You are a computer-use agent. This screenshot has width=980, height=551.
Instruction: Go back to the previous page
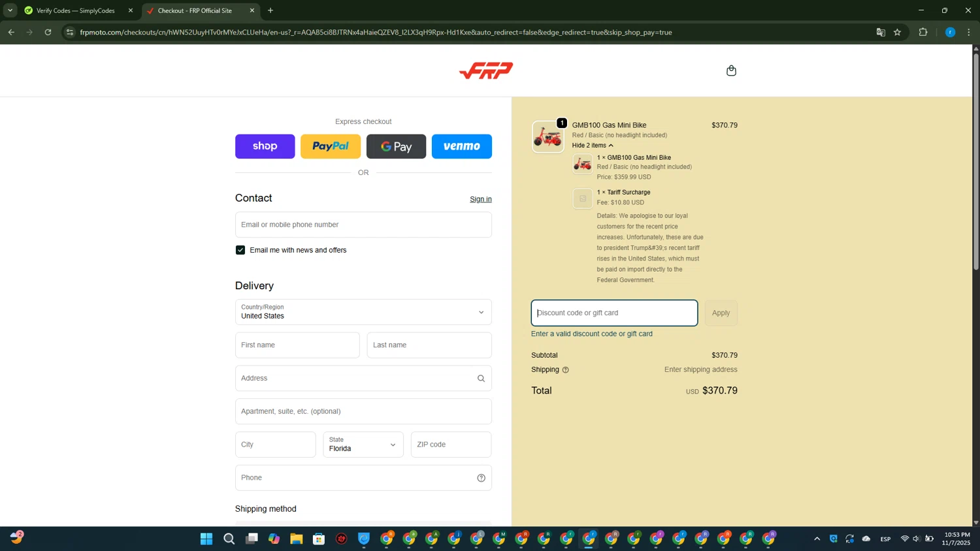tap(11, 32)
